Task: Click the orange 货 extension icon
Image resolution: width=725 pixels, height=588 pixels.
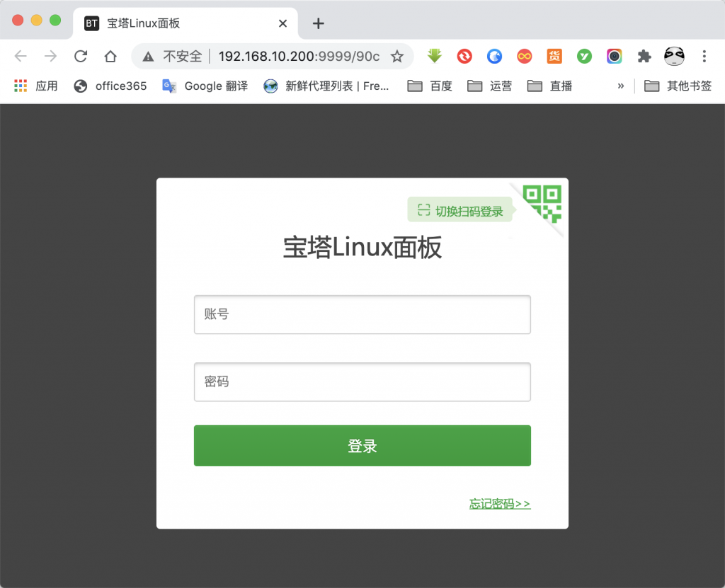Action: point(554,57)
